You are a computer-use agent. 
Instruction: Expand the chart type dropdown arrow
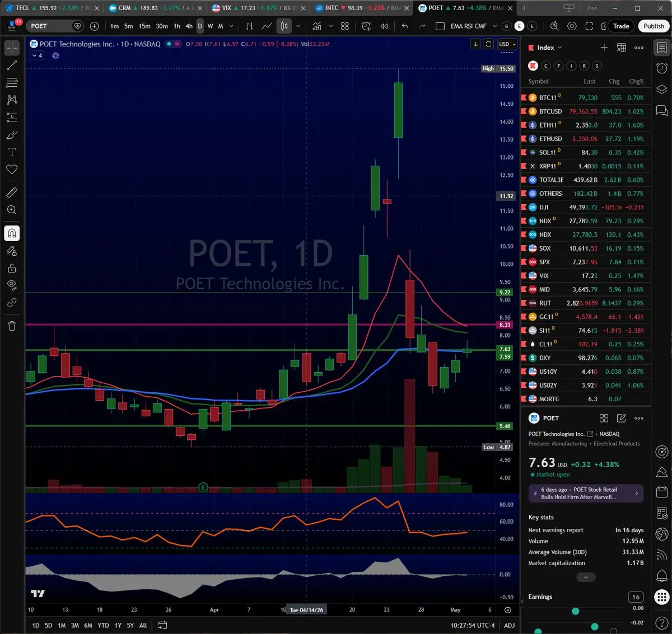(x=298, y=26)
